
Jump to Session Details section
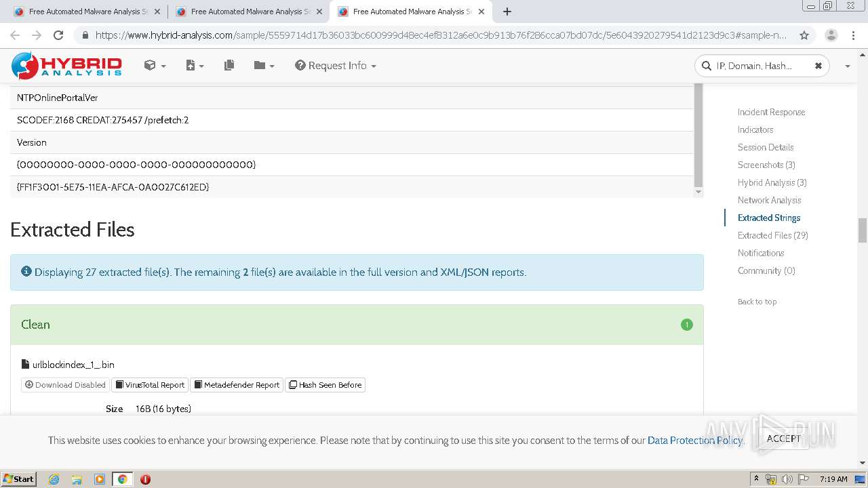766,147
